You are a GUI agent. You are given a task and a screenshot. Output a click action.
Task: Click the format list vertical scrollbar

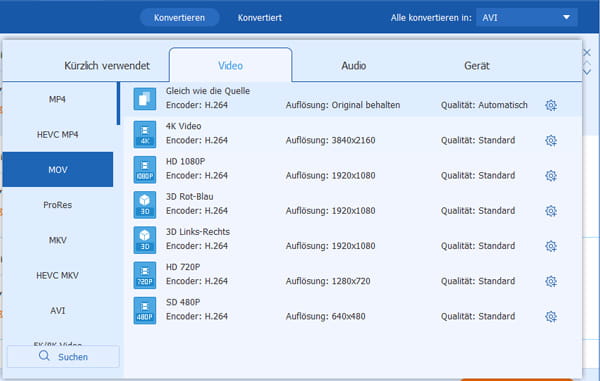pos(118,103)
